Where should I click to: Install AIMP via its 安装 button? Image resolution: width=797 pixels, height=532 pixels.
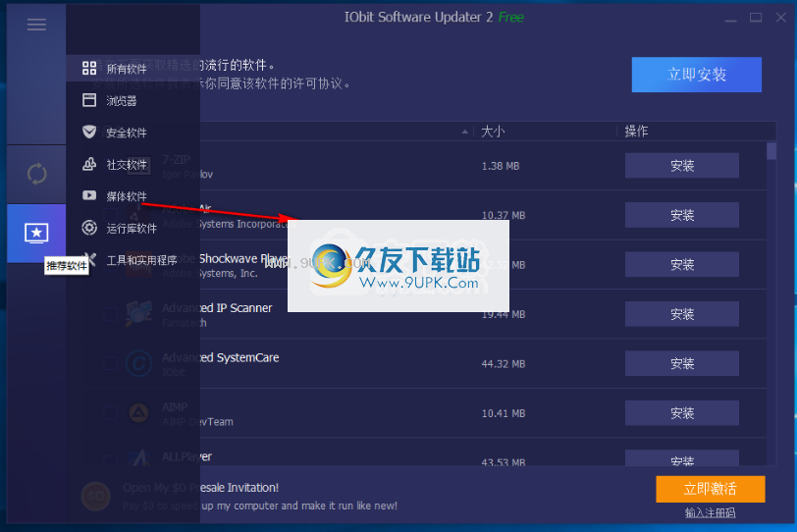tap(681, 413)
